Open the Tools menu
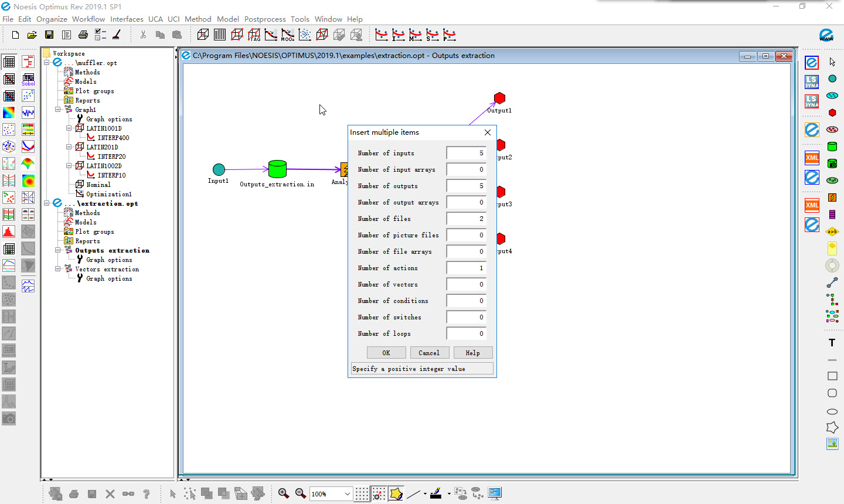Screen dimensions: 844x504 [x=300, y=19]
